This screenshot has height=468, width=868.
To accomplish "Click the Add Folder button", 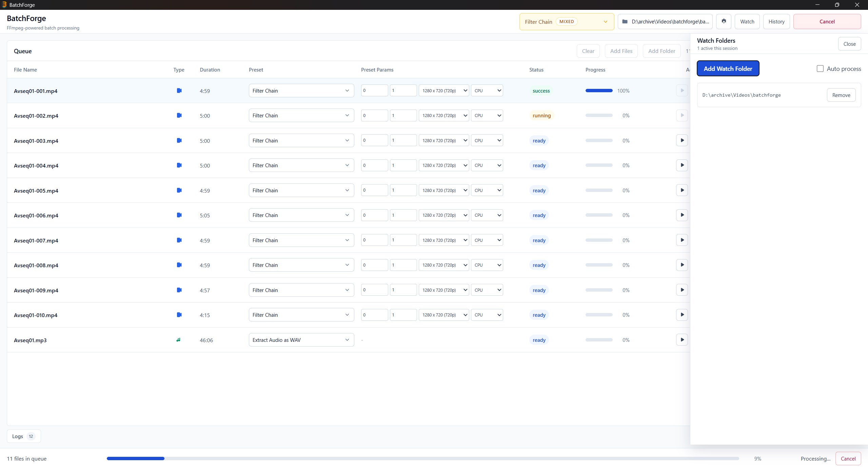I will 662,51.
